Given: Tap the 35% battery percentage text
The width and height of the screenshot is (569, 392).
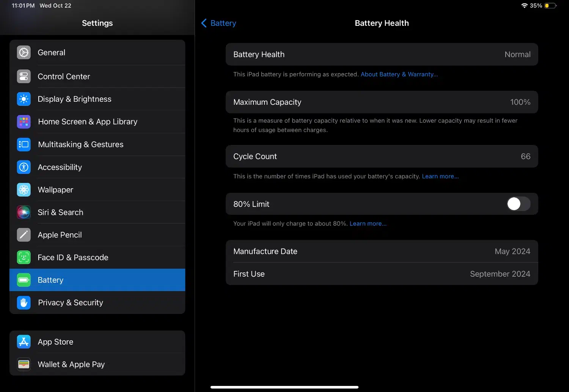Looking at the screenshot, I should tap(536, 6).
